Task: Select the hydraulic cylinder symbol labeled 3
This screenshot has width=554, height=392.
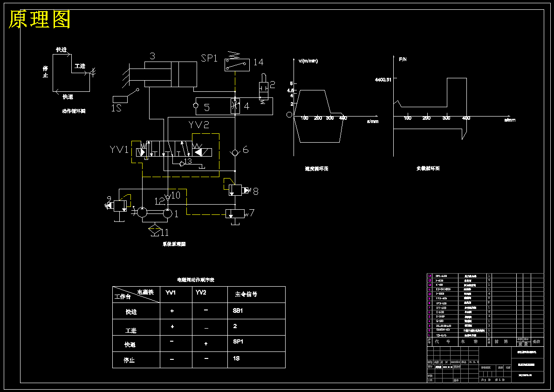Action: (170, 74)
